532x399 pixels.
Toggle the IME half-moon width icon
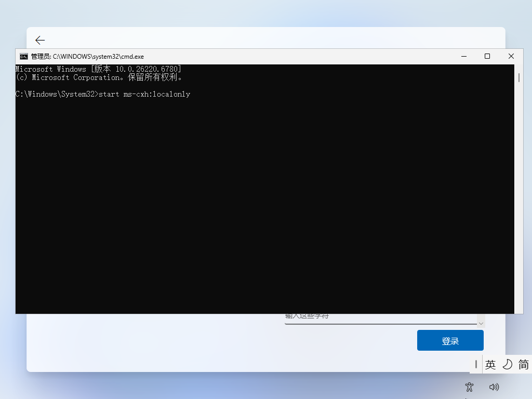(507, 364)
